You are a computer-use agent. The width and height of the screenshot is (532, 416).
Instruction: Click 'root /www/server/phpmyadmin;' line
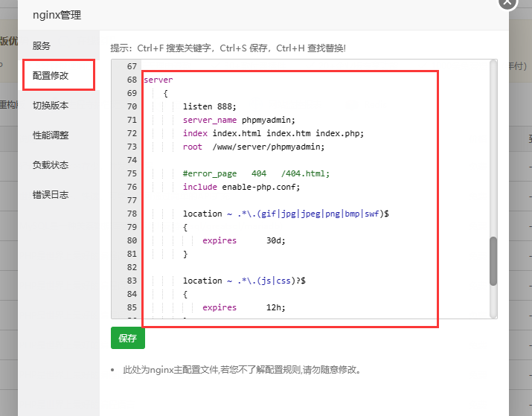click(x=254, y=147)
